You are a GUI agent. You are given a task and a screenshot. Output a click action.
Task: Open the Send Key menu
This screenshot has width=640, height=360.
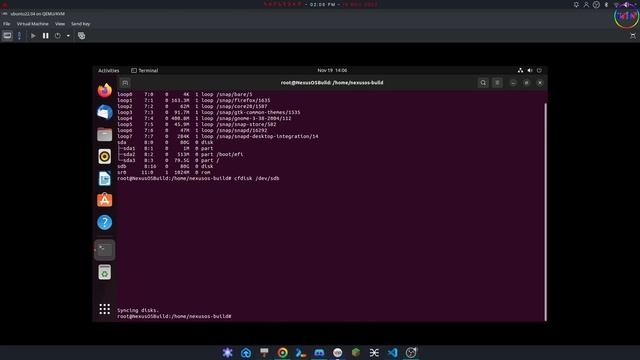80,24
